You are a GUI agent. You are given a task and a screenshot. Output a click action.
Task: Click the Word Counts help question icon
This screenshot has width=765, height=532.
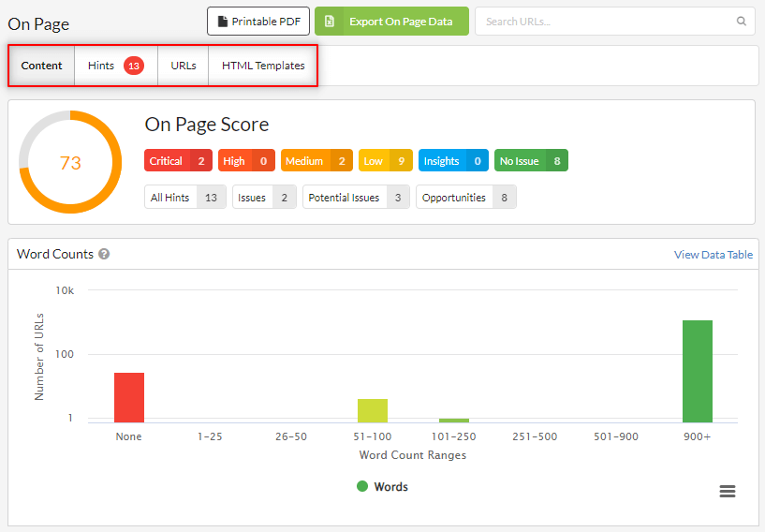pos(104,254)
